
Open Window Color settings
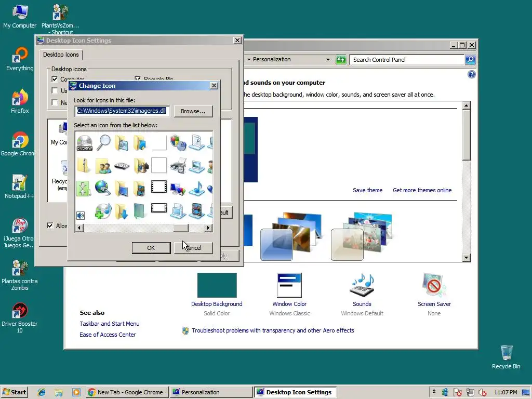pos(289,294)
